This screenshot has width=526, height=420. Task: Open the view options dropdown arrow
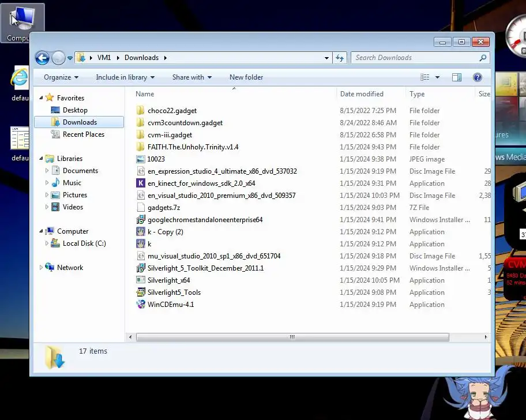click(x=437, y=77)
